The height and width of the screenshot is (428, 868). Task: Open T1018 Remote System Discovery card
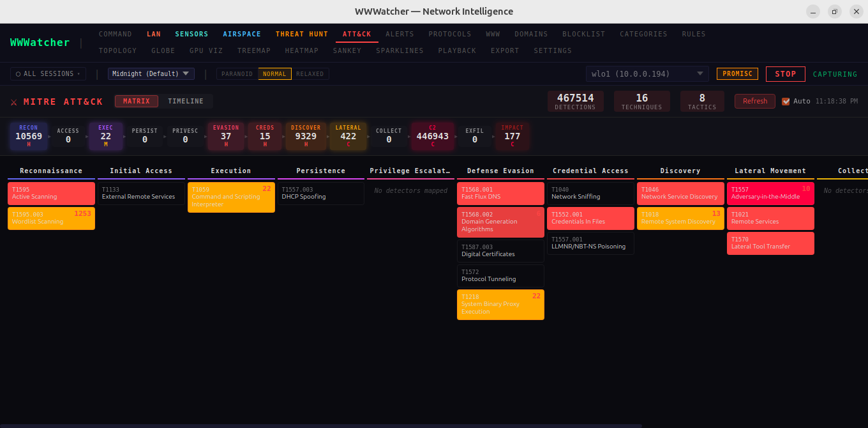coord(680,218)
